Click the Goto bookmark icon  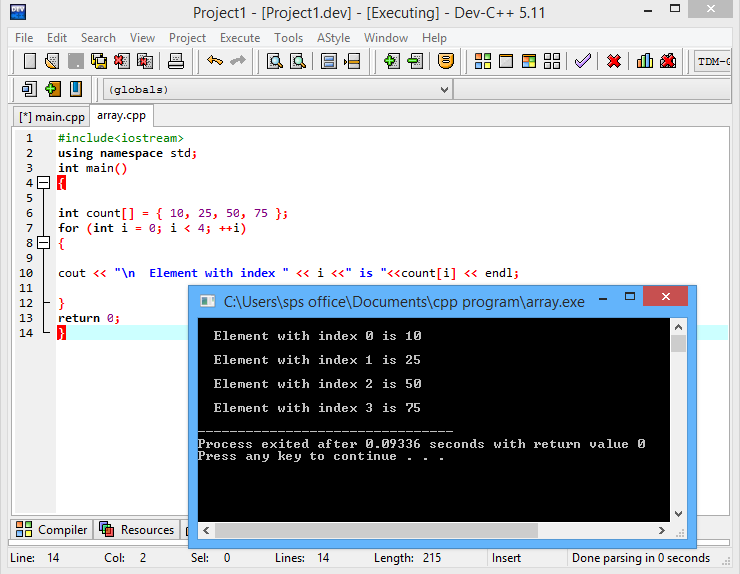click(x=76, y=89)
